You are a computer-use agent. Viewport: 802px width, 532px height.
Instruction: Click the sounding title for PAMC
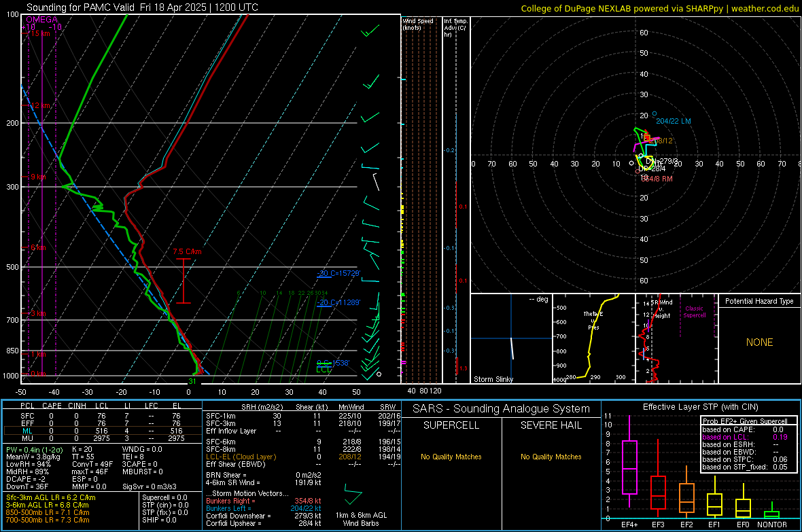tap(142, 7)
